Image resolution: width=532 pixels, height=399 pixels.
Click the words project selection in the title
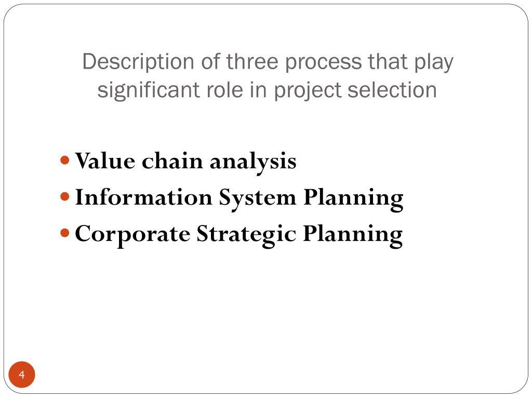(355, 90)
